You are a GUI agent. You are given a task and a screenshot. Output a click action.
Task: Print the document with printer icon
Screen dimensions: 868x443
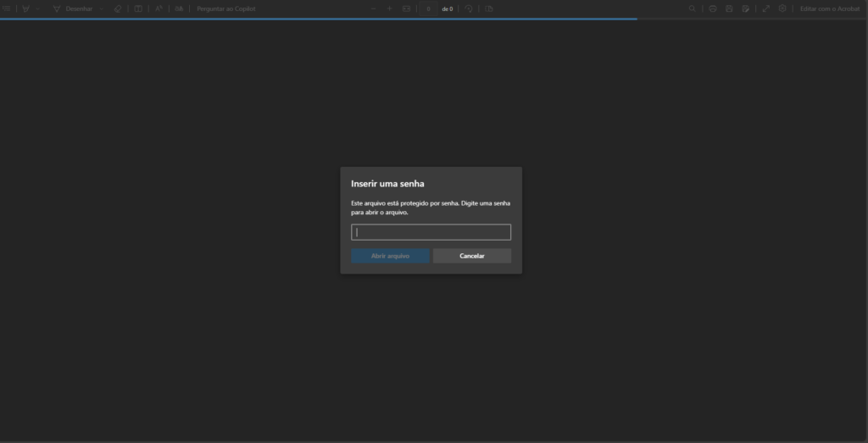pyautogui.click(x=712, y=8)
